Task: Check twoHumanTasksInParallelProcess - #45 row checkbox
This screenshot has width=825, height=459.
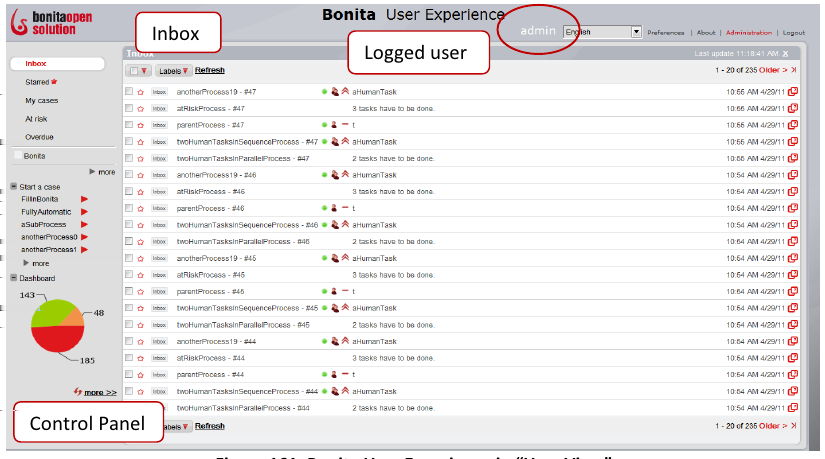Action: [x=129, y=324]
